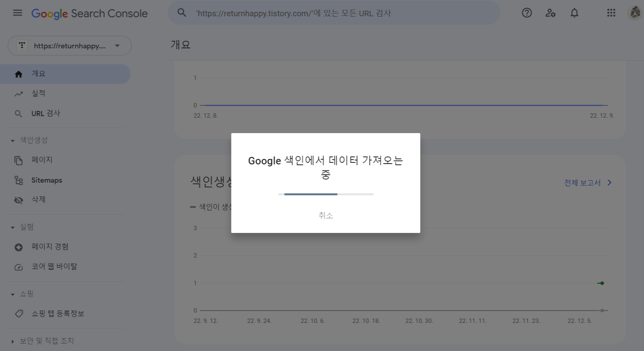Viewport: 644px width, 351px height.
Task: Click the gauge icon beside 코어 웹 바이탈
Action: click(19, 267)
